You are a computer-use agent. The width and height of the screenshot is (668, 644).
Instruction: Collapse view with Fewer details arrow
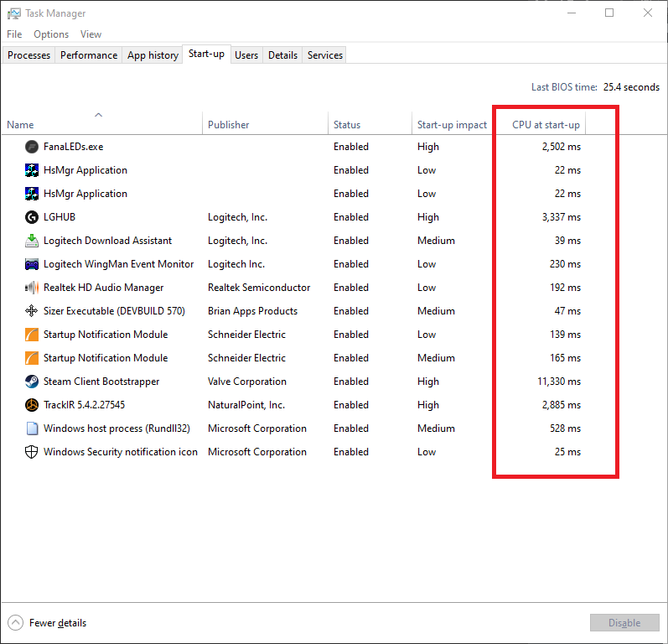[16, 623]
